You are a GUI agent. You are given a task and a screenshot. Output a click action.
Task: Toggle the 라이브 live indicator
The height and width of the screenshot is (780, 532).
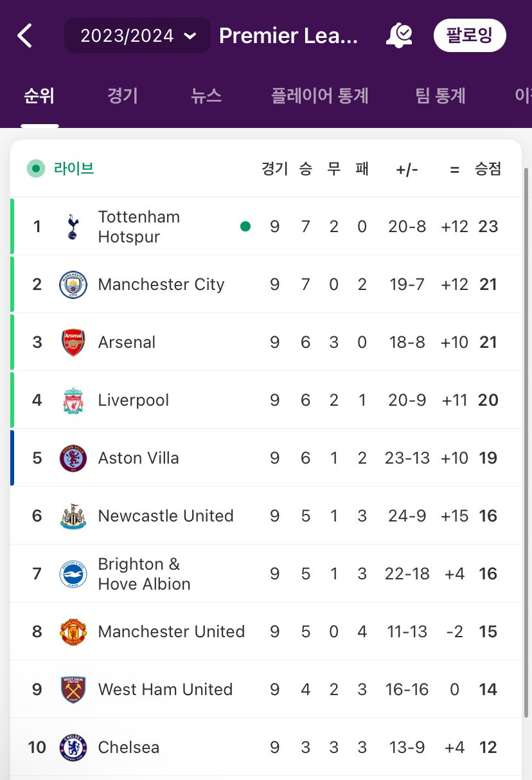click(x=61, y=168)
